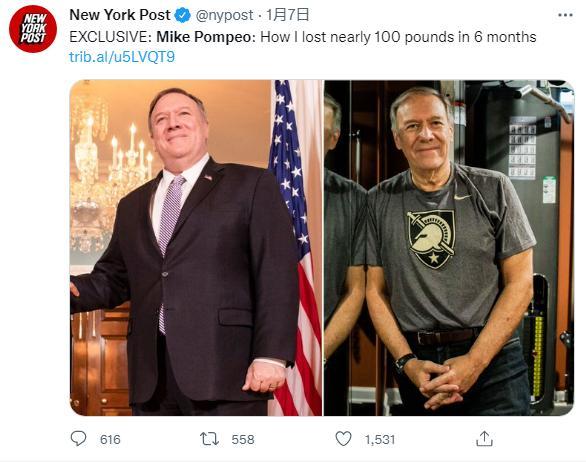Click the 616 replies count
Screen dimensions: 586x462
110,440
